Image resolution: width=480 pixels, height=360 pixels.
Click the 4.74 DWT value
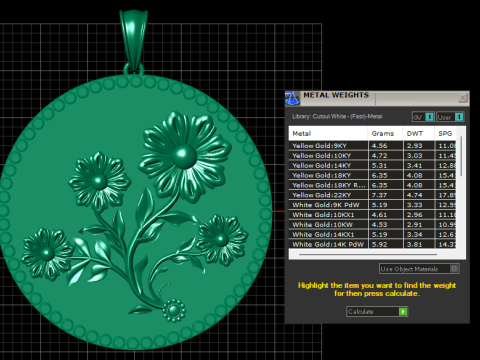(x=414, y=195)
